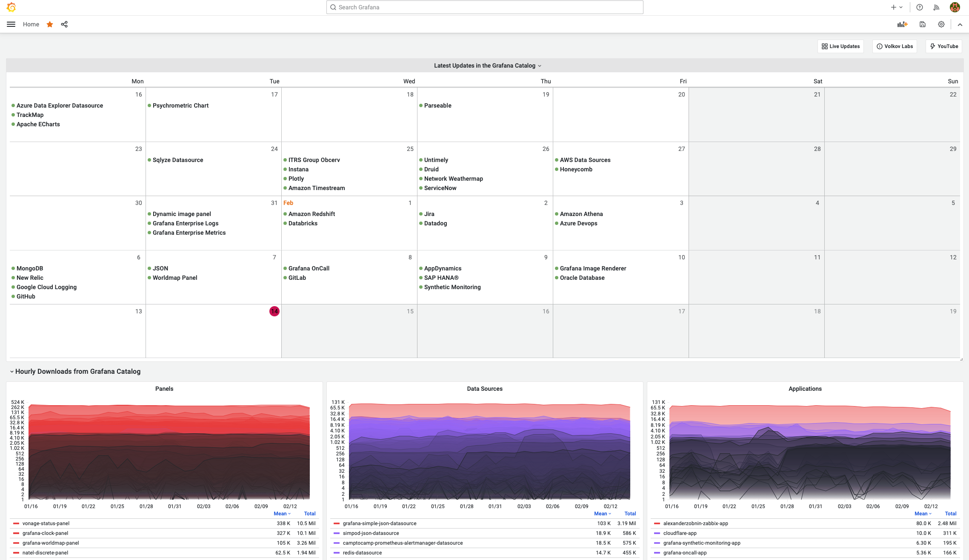
Task: Toggle natel-discrete-panel series visibility
Action: tap(45, 553)
